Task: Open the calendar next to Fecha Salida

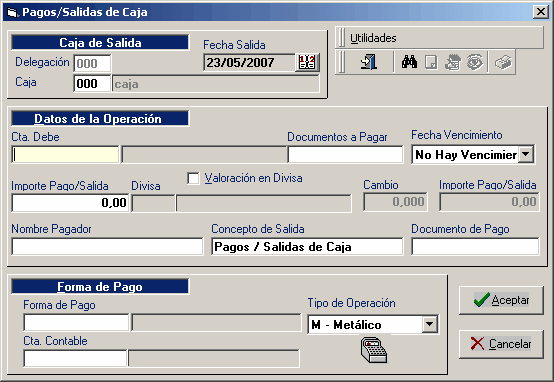Action: pyautogui.click(x=307, y=63)
